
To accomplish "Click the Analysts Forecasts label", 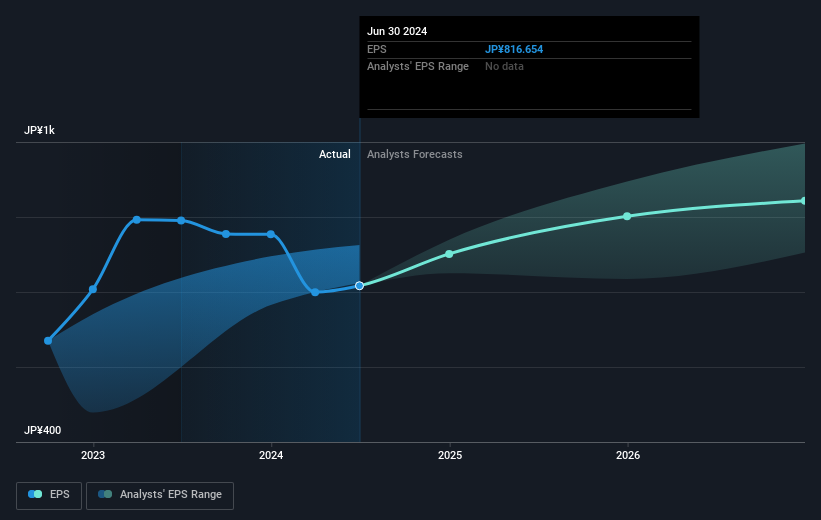I will click(x=415, y=154).
